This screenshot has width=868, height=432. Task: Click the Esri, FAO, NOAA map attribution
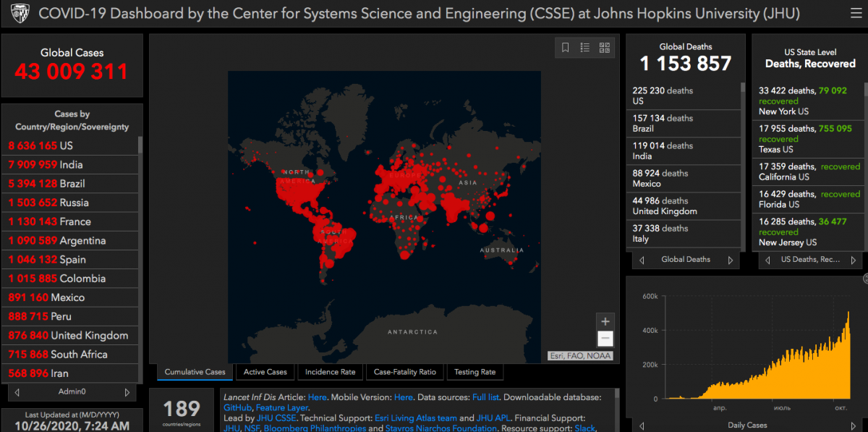tap(581, 355)
